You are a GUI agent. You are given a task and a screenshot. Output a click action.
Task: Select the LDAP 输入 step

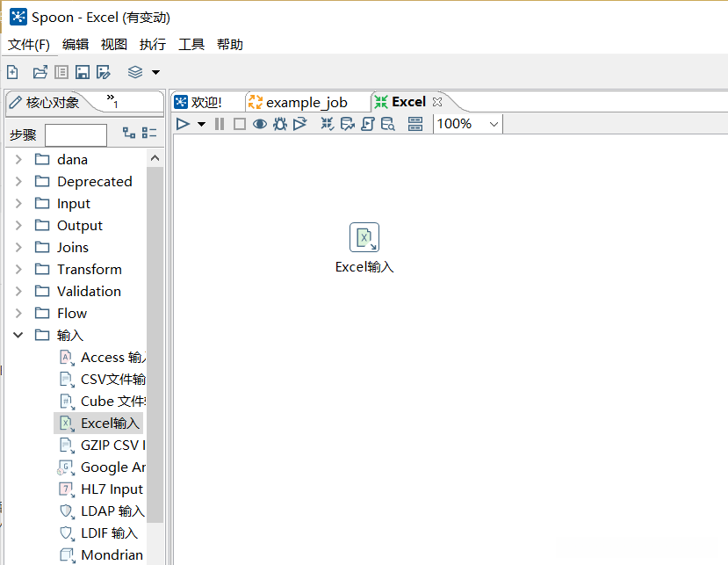(x=102, y=511)
